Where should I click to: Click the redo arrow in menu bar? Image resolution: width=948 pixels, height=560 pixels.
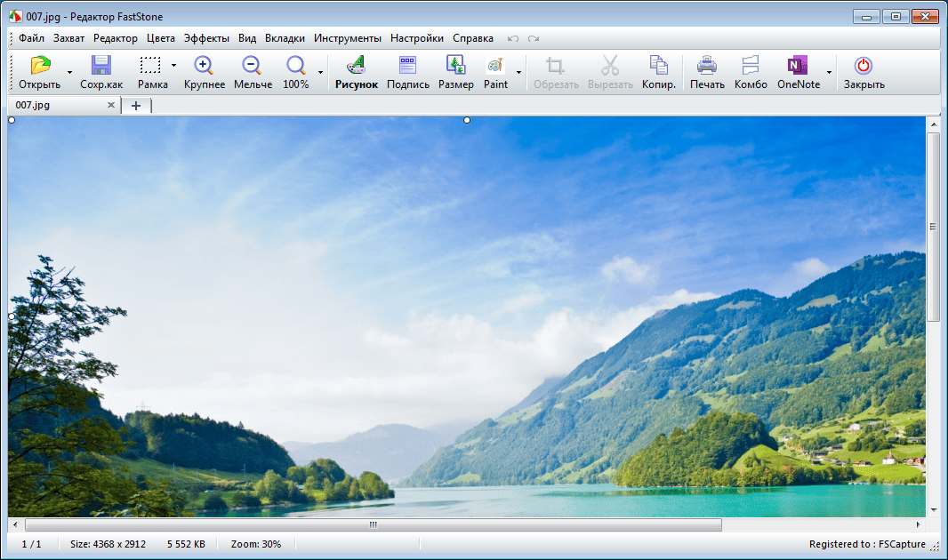click(x=534, y=38)
